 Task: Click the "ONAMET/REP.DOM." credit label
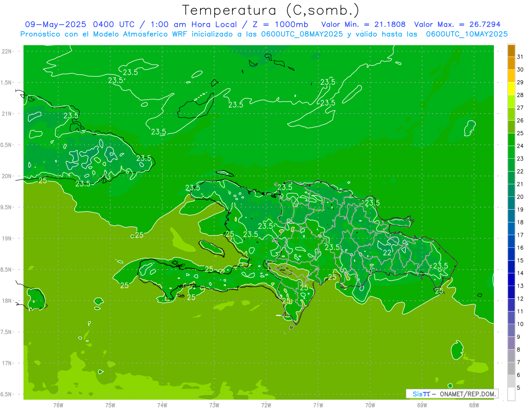pyautogui.click(x=467, y=394)
